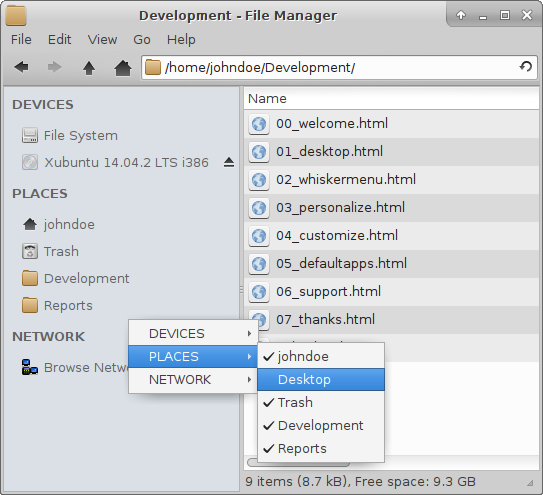Screen dimensions: 543x495
Task: Click the /home/johndoe/Development/ path field
Action: tap(339, 67)
